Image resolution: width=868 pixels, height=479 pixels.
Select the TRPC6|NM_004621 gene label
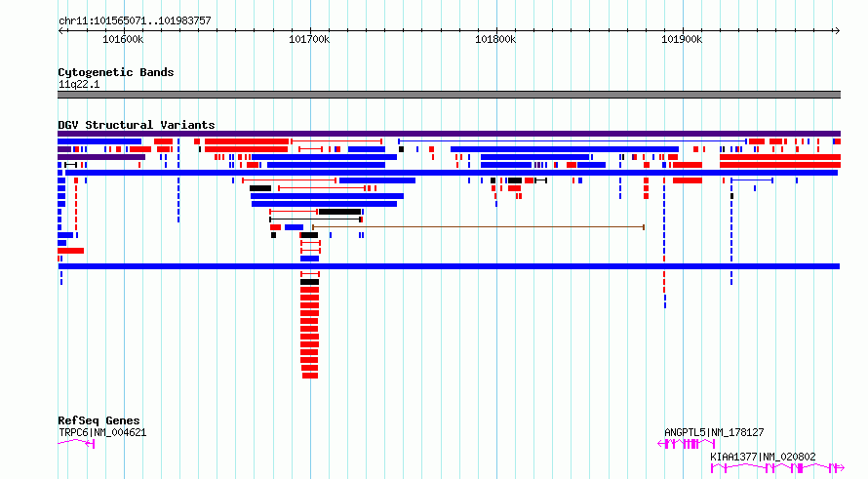click(102, 432)
